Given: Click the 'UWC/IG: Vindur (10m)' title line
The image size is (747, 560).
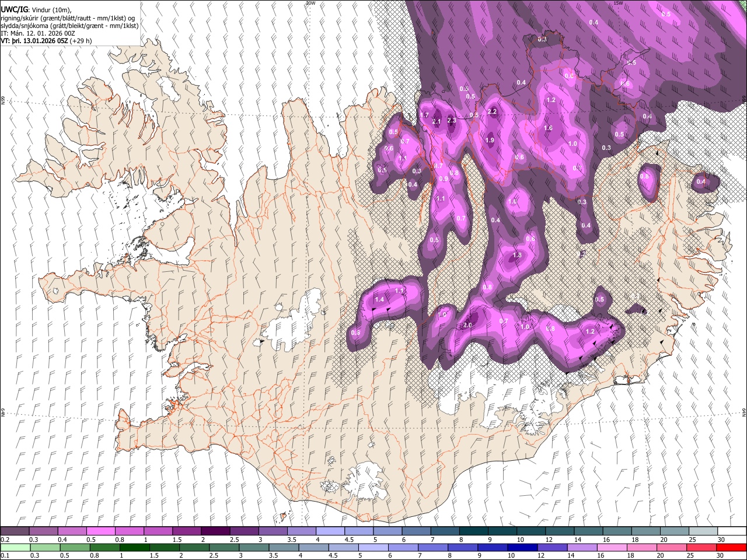Looking at the screenshot, I should [36, 9].
